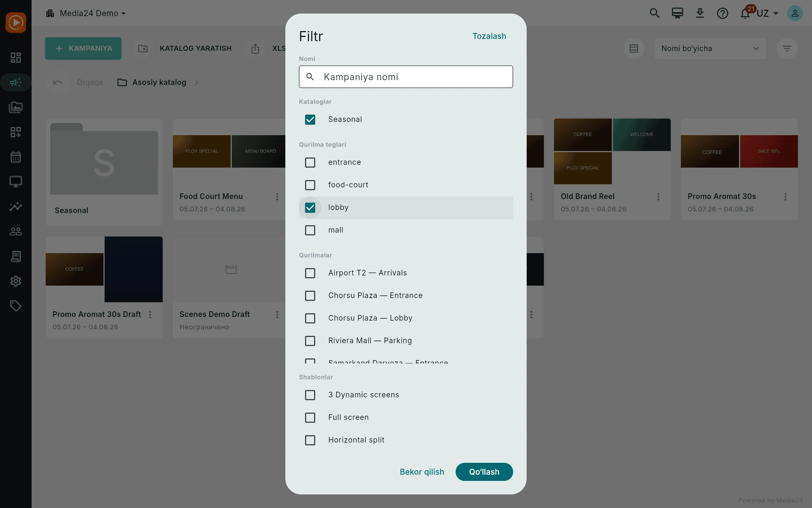Check the food-court tag checkbox
Image resolution: width=812 pixels, height=508 pixels.
tap(310, 185)
